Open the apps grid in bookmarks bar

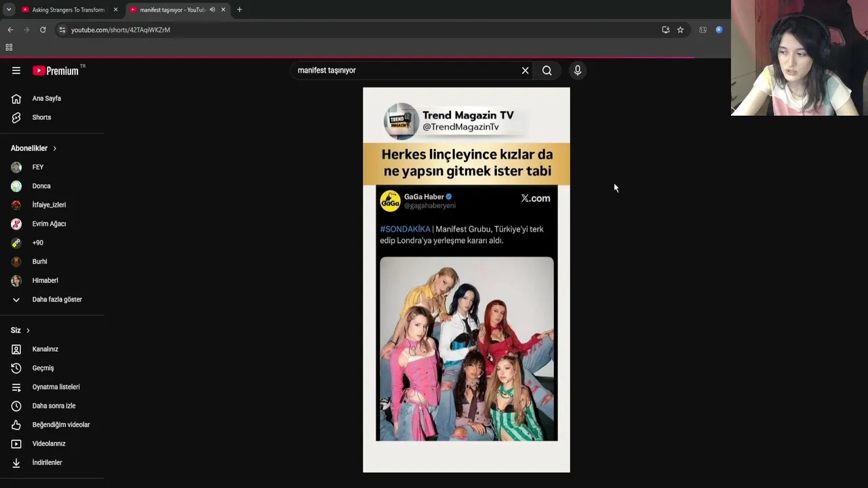pos(9,47)
